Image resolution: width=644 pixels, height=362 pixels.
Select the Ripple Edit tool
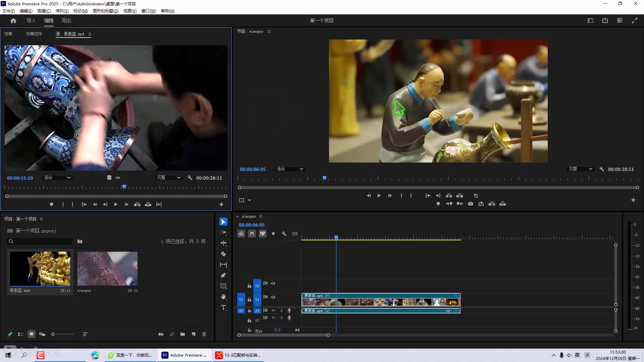(223, 243)
